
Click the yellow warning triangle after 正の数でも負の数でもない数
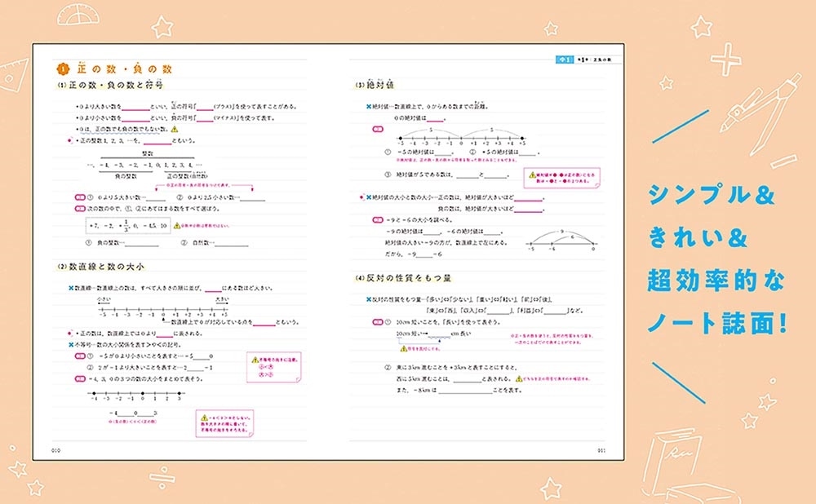pos(175,130)
